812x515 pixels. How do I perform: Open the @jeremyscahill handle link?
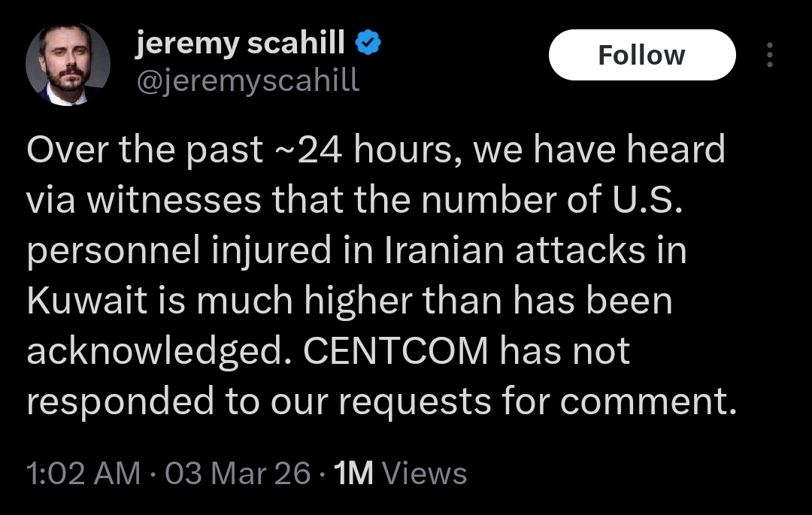tap(247, 82)
